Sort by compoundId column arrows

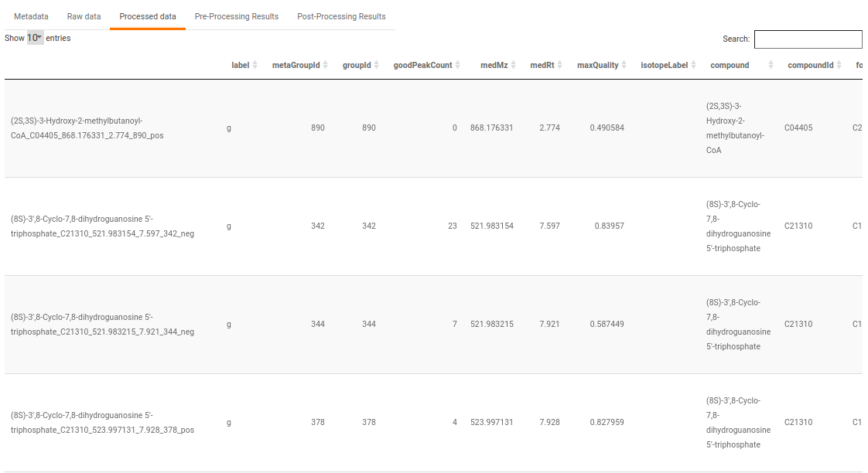pos(839,65)
